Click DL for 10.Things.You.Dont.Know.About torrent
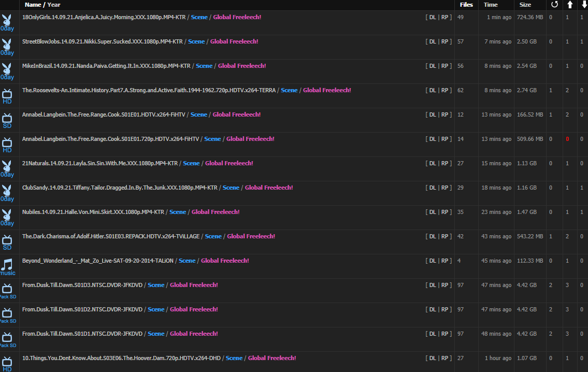This screenshot has height=372, width=588. click(x=433, y=358)
